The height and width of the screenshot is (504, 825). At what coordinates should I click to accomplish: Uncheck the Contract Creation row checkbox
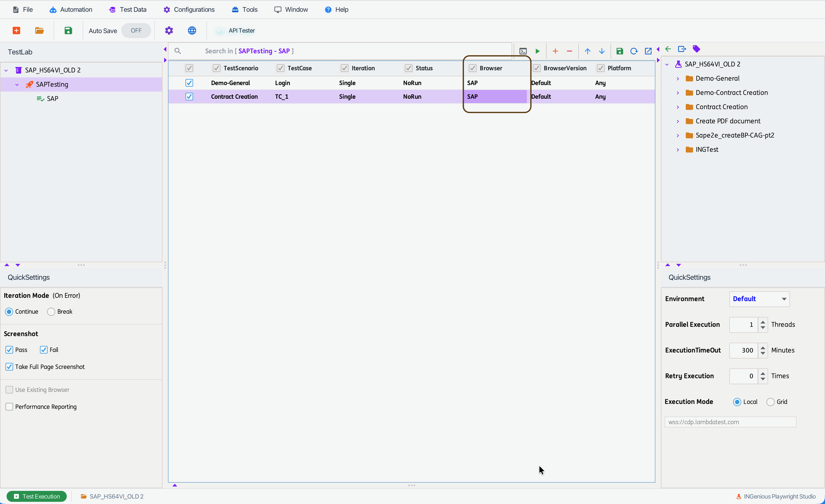(x=189, y=96)
